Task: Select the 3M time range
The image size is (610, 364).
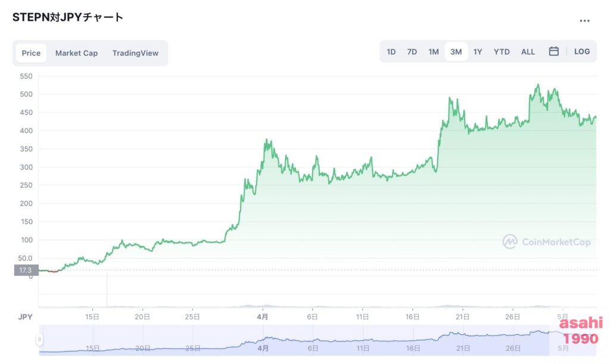Action: point(456,52)
